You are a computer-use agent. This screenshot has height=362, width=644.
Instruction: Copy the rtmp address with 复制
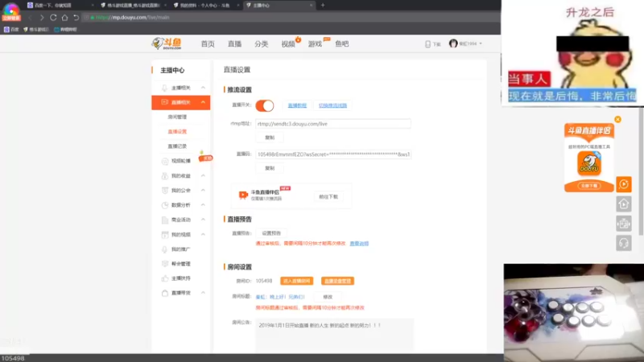[x=270, y=138]
